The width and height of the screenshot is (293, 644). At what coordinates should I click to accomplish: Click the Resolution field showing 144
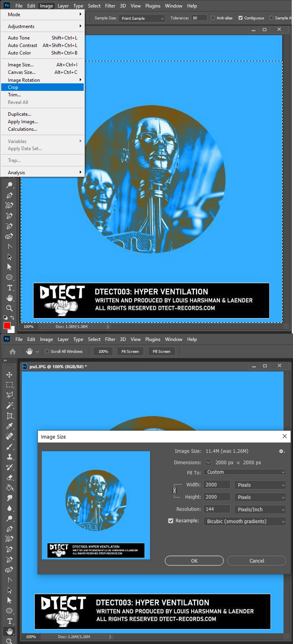[x=217, y=509]
